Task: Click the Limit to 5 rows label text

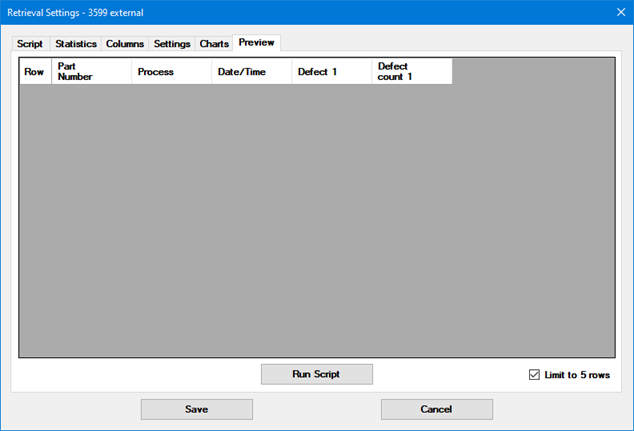Action: point(577,375)
